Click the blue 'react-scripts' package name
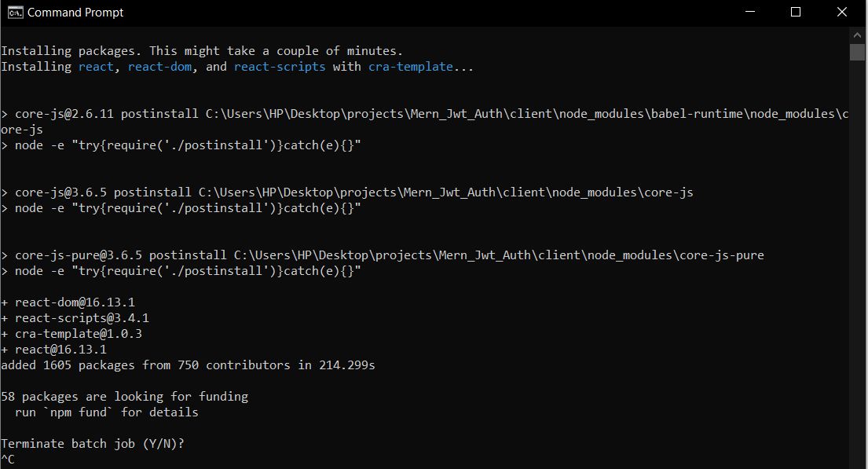868x469 pixels. pyautogui.click(x=280, y=67)
